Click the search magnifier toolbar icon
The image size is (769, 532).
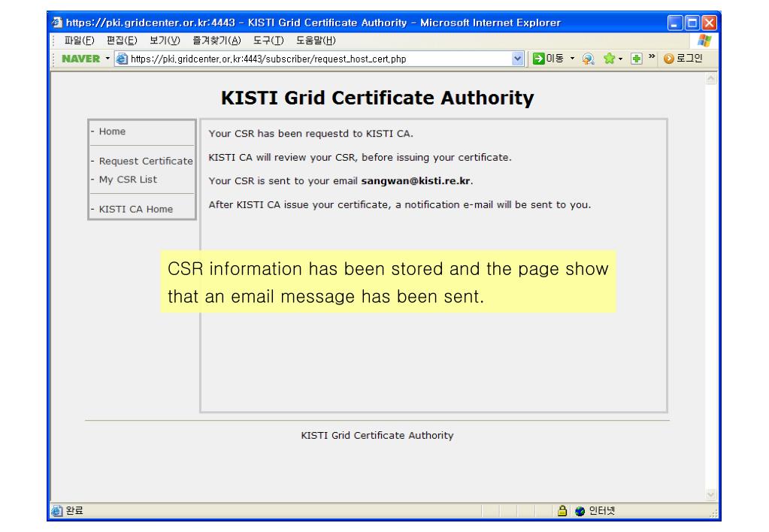tap(588, 59)
